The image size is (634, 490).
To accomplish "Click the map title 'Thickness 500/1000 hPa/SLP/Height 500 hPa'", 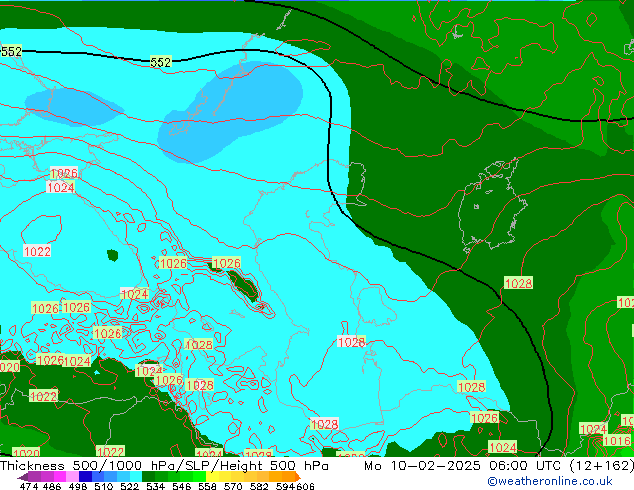I will (x=164, y=466).
